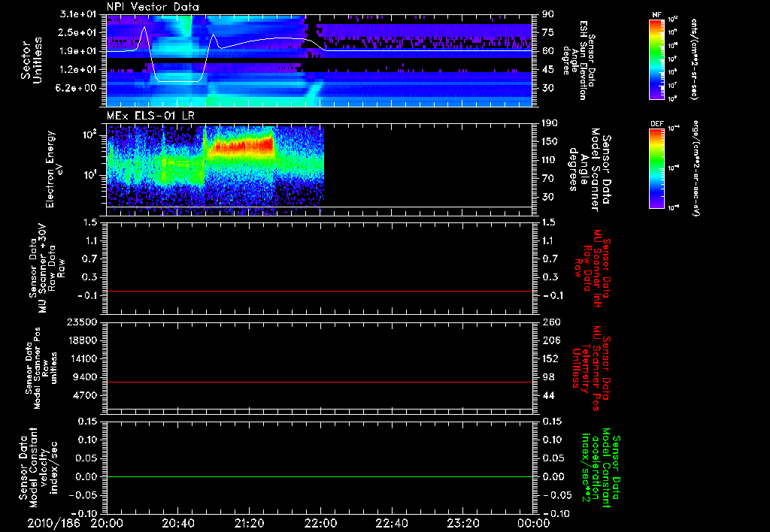Click the green line in the velocity panel

[320, 476]
